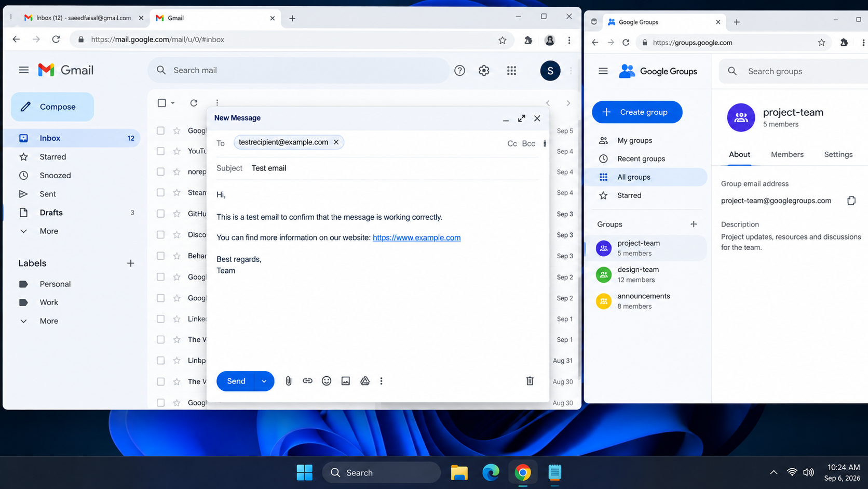Open Gmail support help icon
The width and height of the screenshot is (868, 489).
(459, 70)
